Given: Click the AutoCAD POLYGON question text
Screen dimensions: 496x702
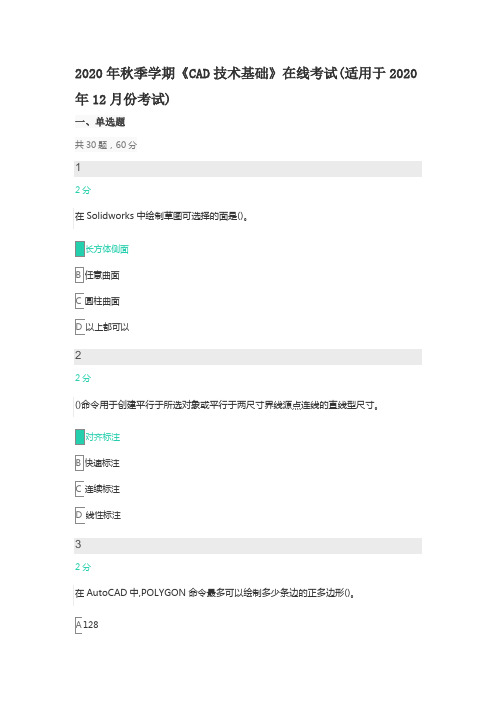Looking at the screenshot, I should [215, 593].
